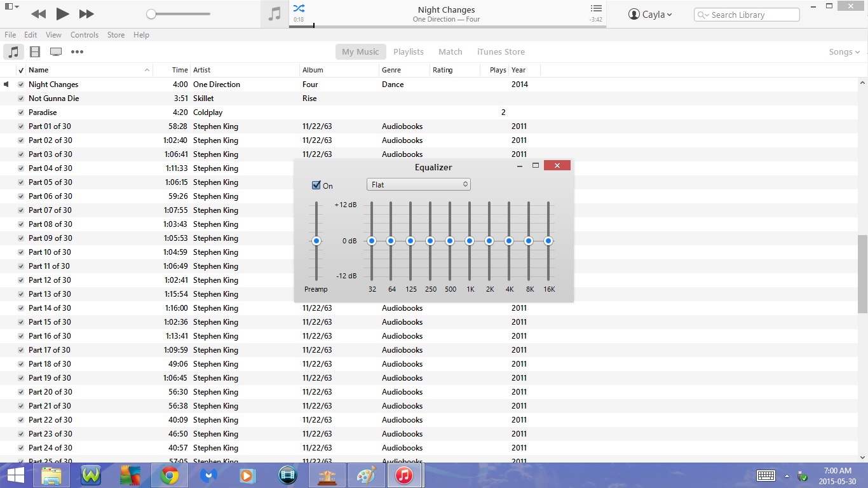
Task: Open the iTunes window menu icon
Action: tap(11, 7)
